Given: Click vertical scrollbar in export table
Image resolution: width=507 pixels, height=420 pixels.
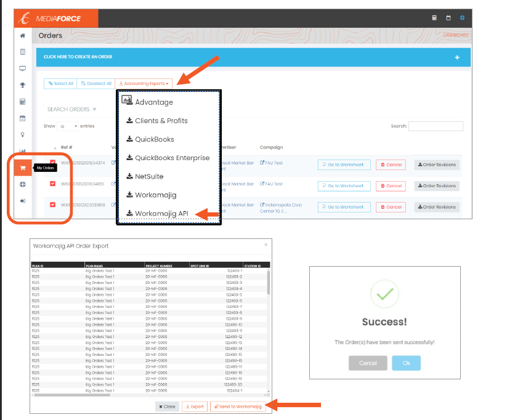Looking at the screenshot, I should [x=269, y=283].
